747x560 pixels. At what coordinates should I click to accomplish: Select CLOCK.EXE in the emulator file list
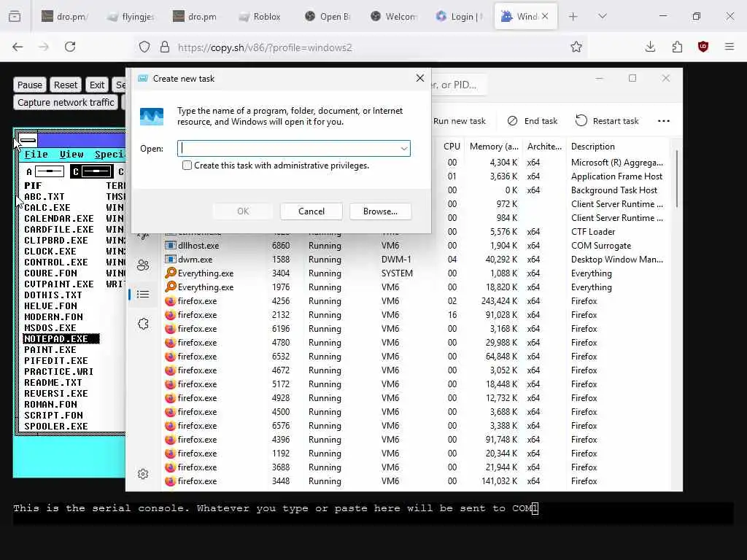pyautogui.click(x=50, y=252)
